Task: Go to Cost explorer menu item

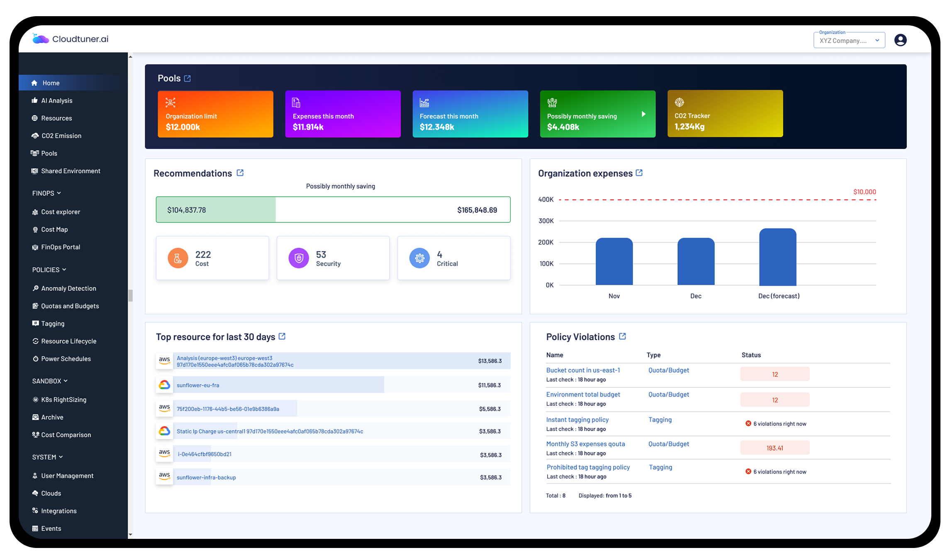Action: pos(61,212)
